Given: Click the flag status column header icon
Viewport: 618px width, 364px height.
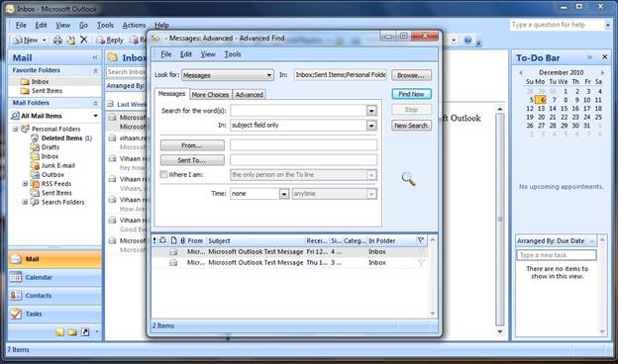Looking at the screenshot, I should [421, 240].
